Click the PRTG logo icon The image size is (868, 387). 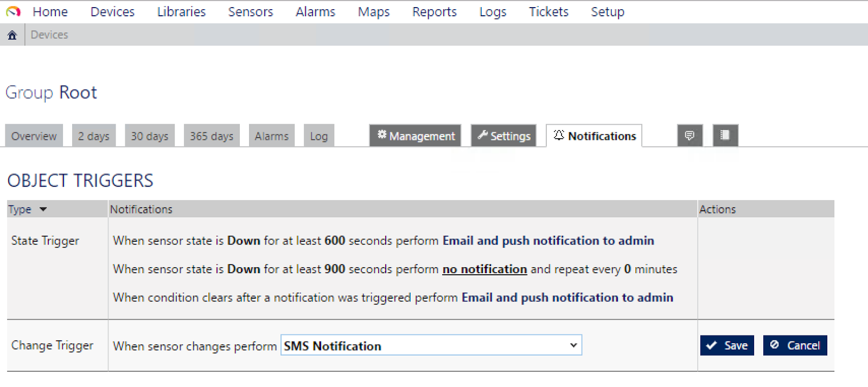(13, 11)
